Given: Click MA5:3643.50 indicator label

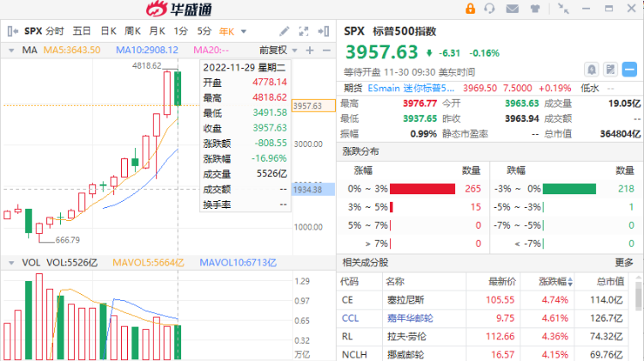Looking at the screenshot, I should 72,50.
